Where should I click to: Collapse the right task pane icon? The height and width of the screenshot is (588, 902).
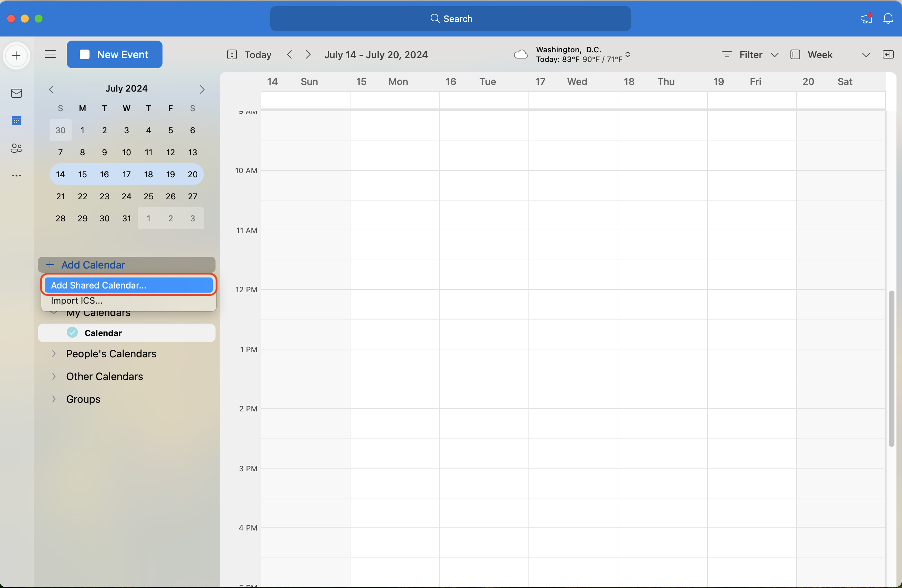[x=888, y=54]
